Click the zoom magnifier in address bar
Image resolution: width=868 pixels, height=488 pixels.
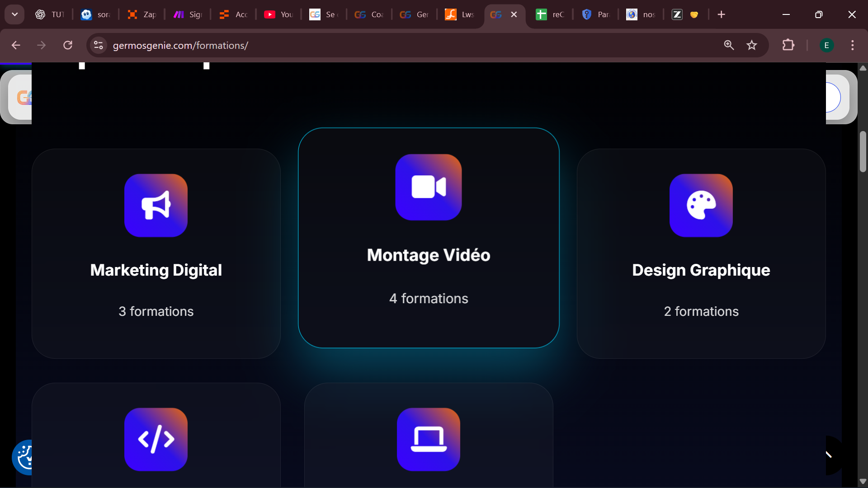click(x=729, y=45)
